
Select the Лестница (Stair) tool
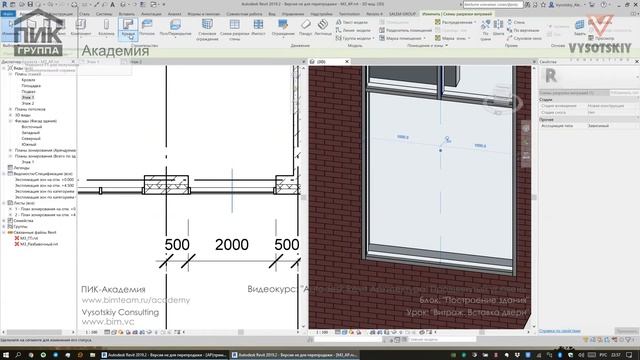[323, 28]
